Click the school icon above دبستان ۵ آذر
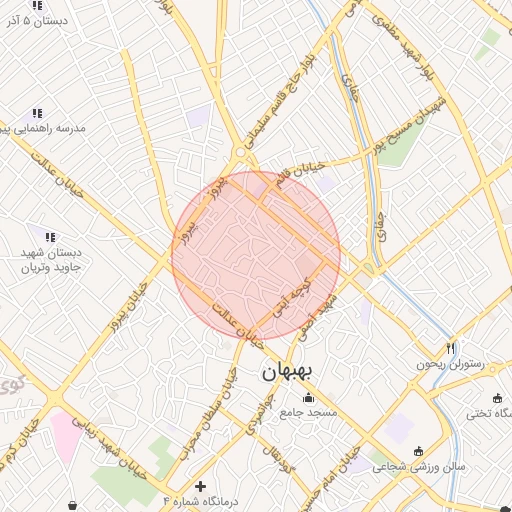 tap(37, 6)
